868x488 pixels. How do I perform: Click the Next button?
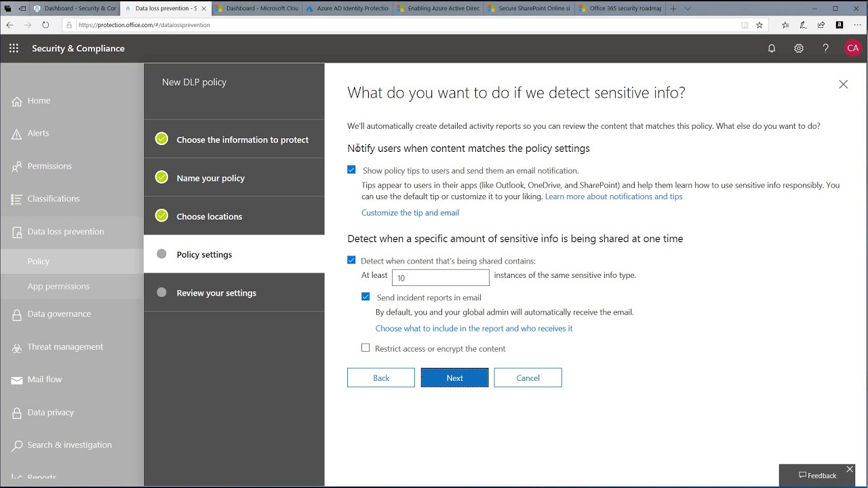(454, 378)
